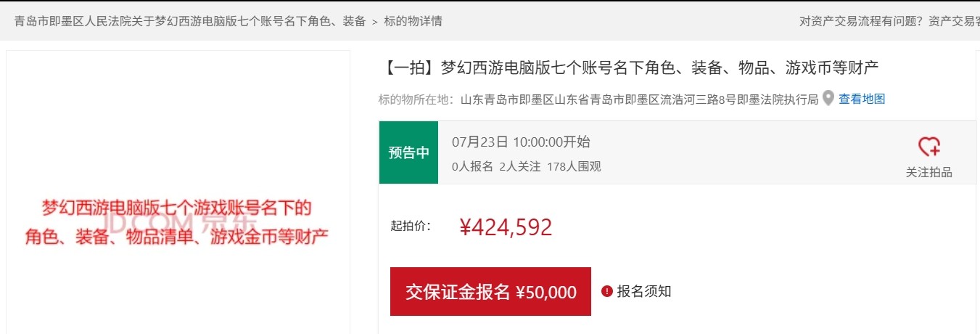Click the breadcrumb separator arrow
This screenshot has width=980, height=334.
point(375,22)
